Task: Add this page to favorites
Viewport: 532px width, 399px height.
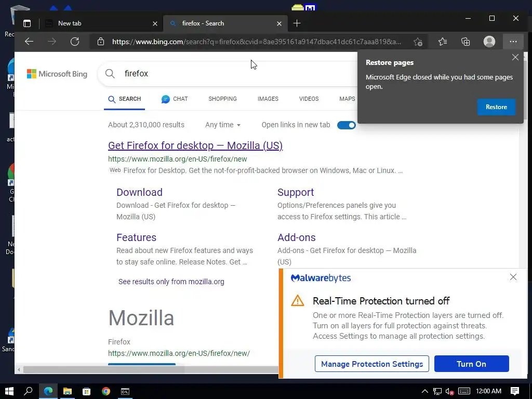Action: [418, 42]
